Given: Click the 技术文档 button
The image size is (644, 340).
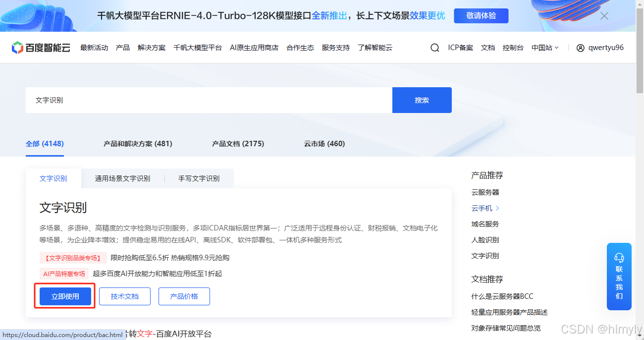Looking at the screenshot, I should coord(125,296).
